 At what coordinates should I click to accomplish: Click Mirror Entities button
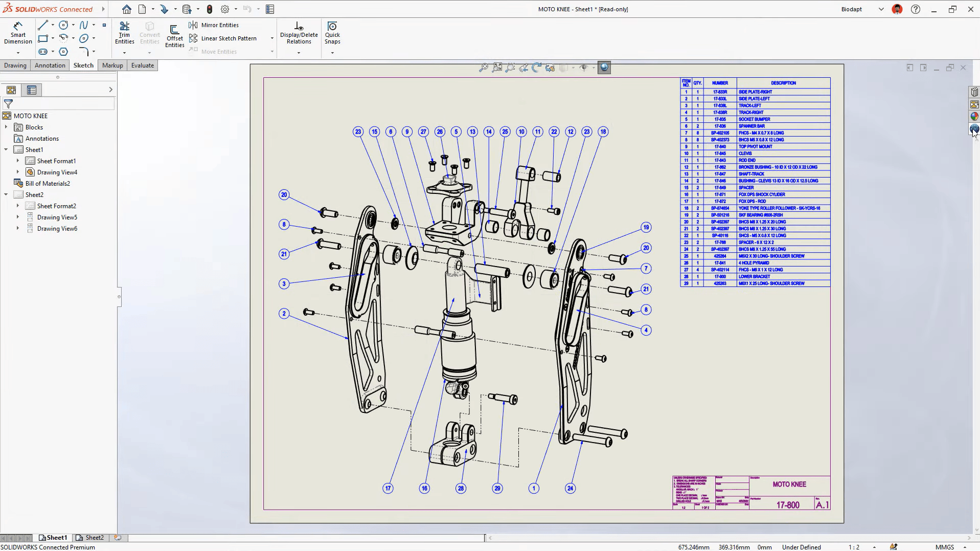(214, 25)
